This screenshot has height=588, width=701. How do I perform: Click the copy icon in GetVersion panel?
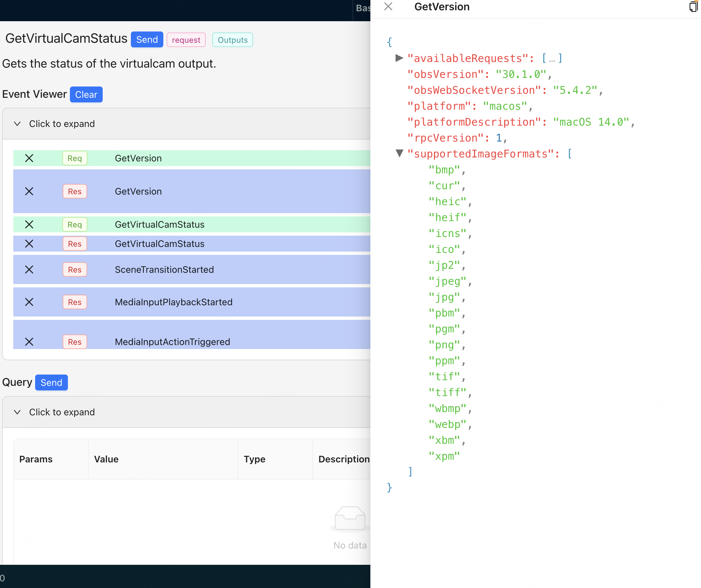(693, 7)
